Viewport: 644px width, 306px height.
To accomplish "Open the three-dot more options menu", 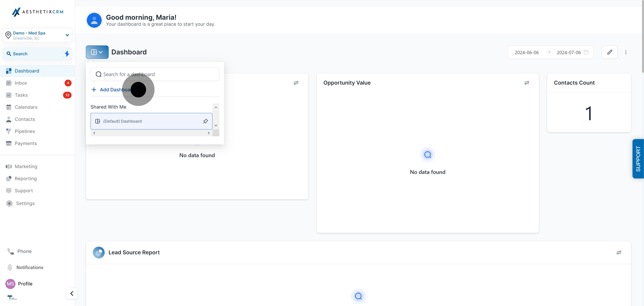I will point(626,52).
